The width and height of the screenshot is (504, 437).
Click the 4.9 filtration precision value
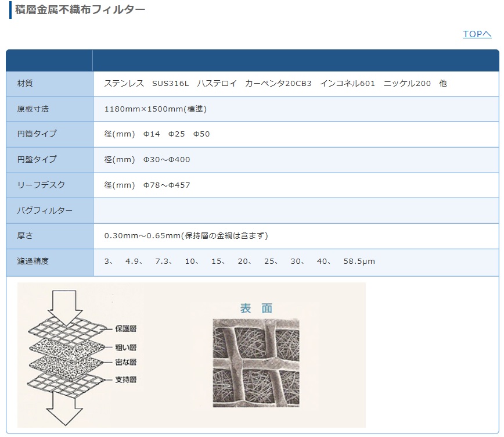click(133, 262)
